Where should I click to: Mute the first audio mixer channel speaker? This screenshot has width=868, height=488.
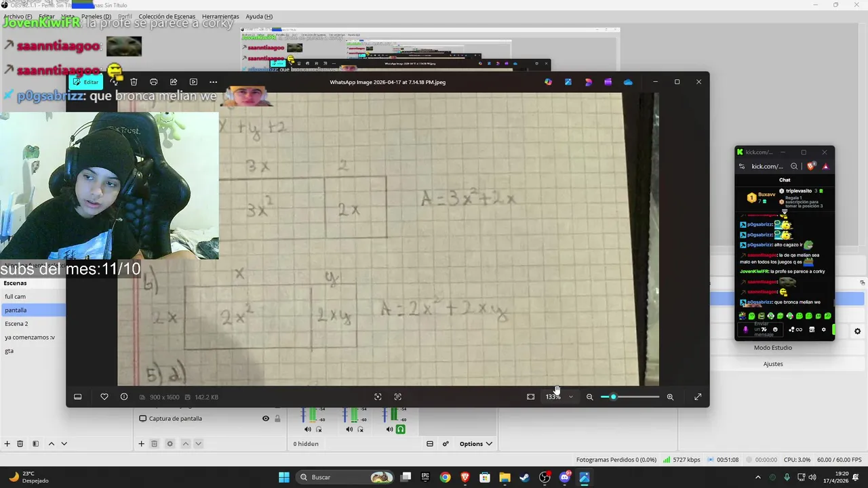coord(307,429)
